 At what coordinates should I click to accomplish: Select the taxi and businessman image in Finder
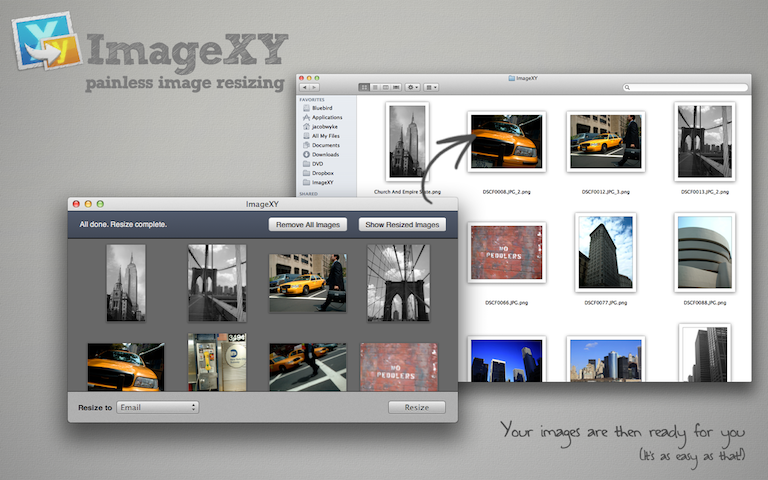coord(605,142)
